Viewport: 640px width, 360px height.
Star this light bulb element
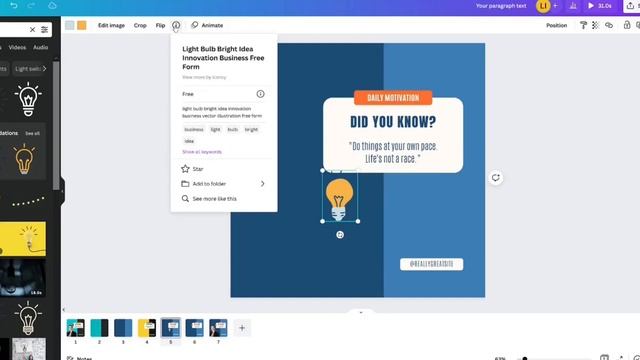[192, 169]
